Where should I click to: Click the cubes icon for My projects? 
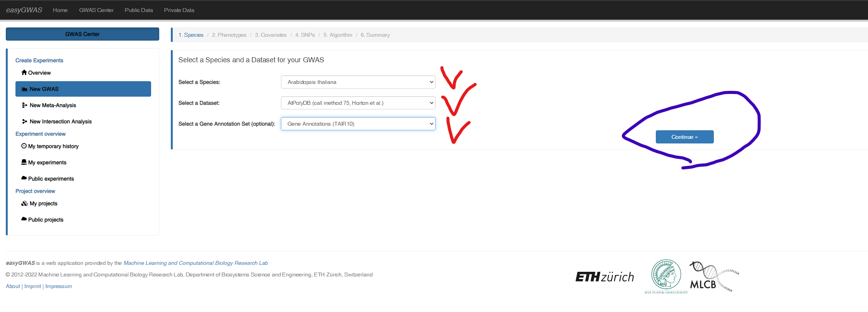click(24, 203)
